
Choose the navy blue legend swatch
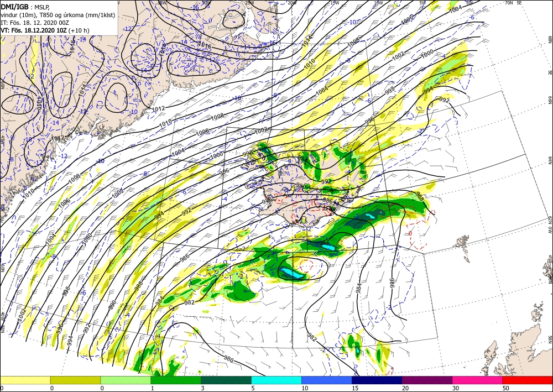coord(377,380)
